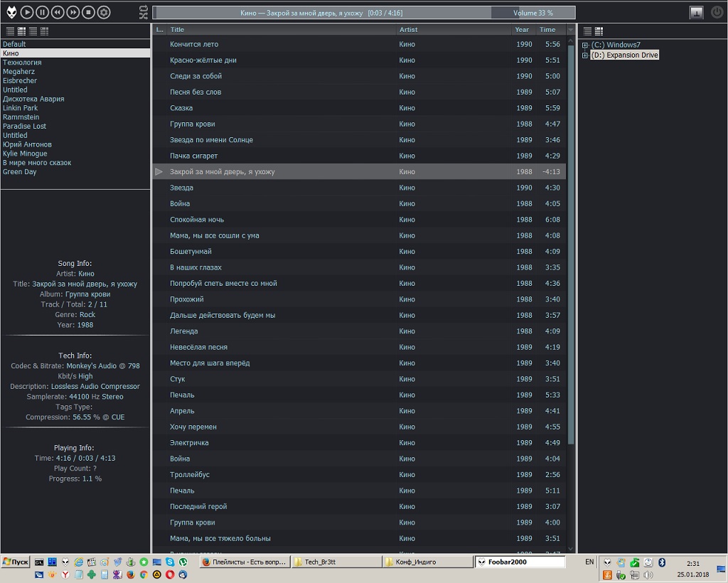Image resolution: width=728 pixels, height=583 pixels.
Task: Select the track Группа крови from 1988
Action: (359, 124)
